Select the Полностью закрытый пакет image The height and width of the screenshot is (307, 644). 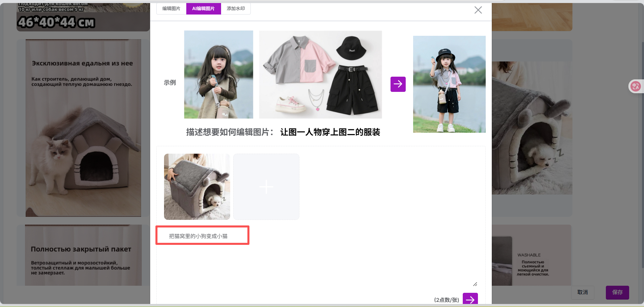tap(83, 255)
